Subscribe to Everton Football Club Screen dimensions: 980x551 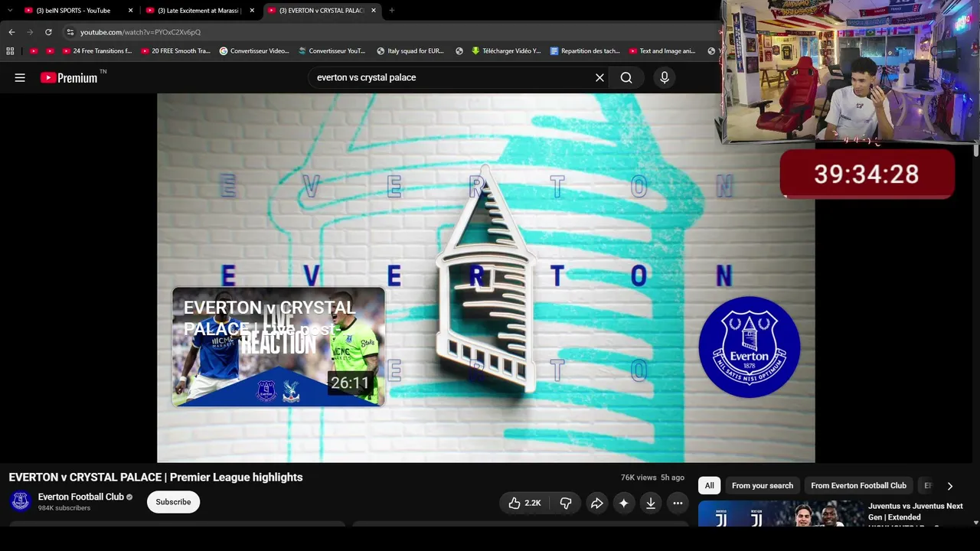tap(173, 502)
